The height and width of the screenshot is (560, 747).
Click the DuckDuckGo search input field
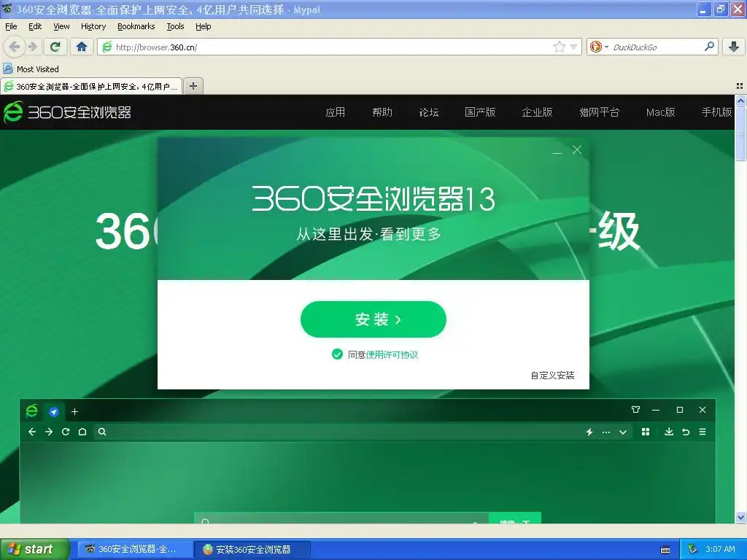tap(657, 47)
